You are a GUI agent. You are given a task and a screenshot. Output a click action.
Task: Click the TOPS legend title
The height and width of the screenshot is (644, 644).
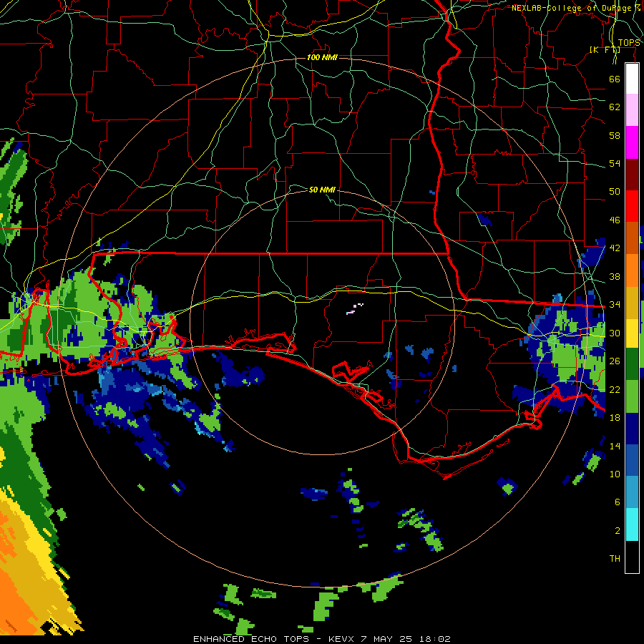coord(629,43)
